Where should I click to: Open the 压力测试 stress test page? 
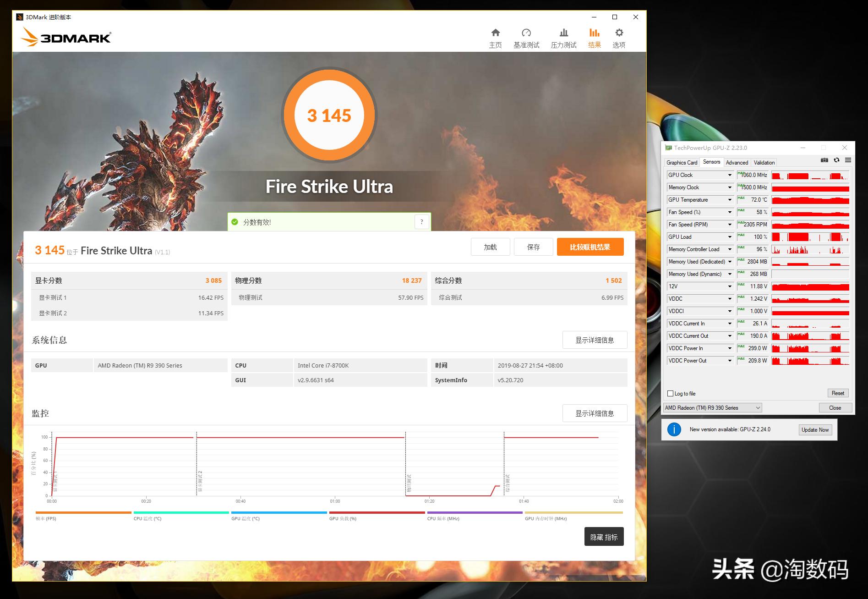pyautogui.click(x=563, y=37)
